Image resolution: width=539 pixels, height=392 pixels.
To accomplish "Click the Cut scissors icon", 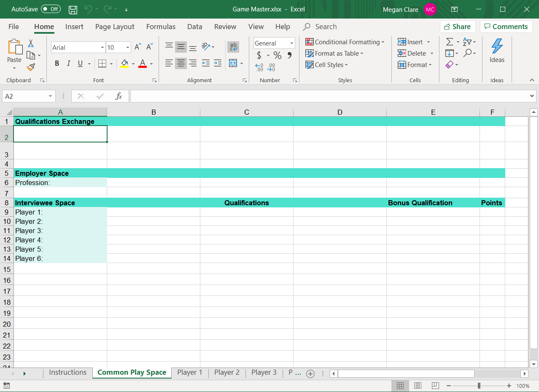I will pos(31,43).
